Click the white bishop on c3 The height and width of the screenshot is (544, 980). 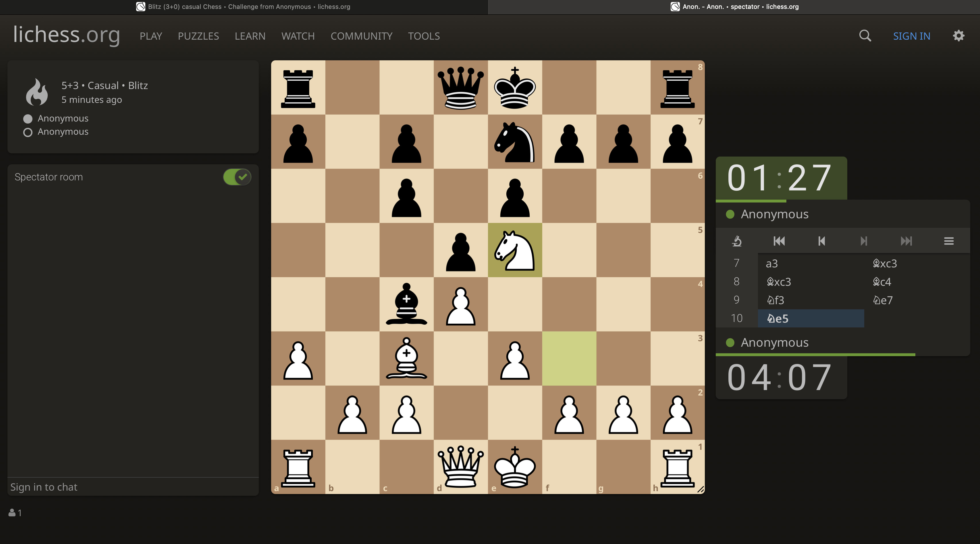(x=406, y=358)
